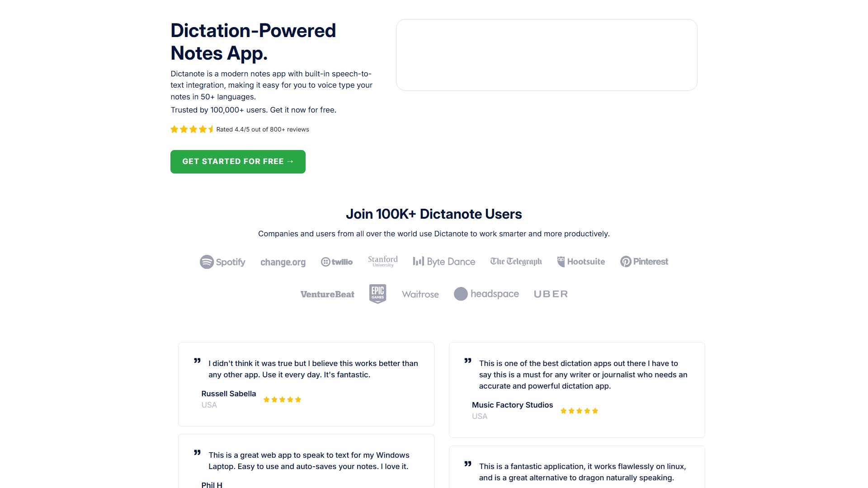
Task: Click the empty preview box beside headline
Action: tap(547, 55)
